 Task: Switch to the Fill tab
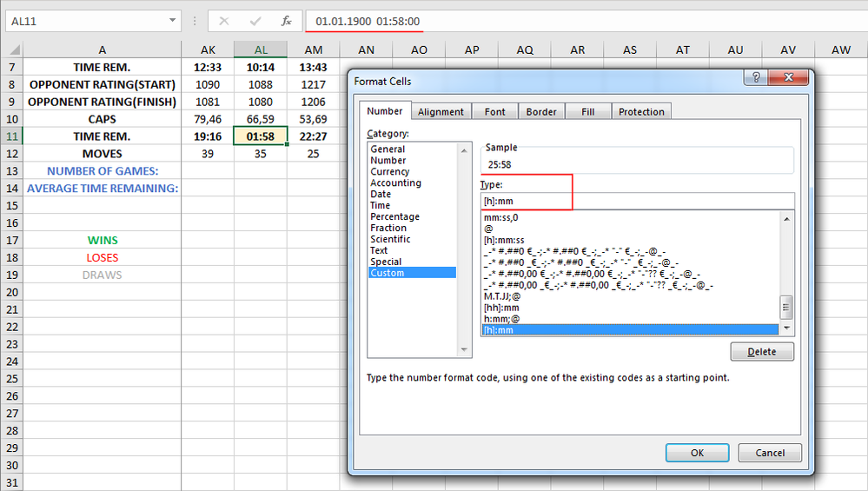588,111
